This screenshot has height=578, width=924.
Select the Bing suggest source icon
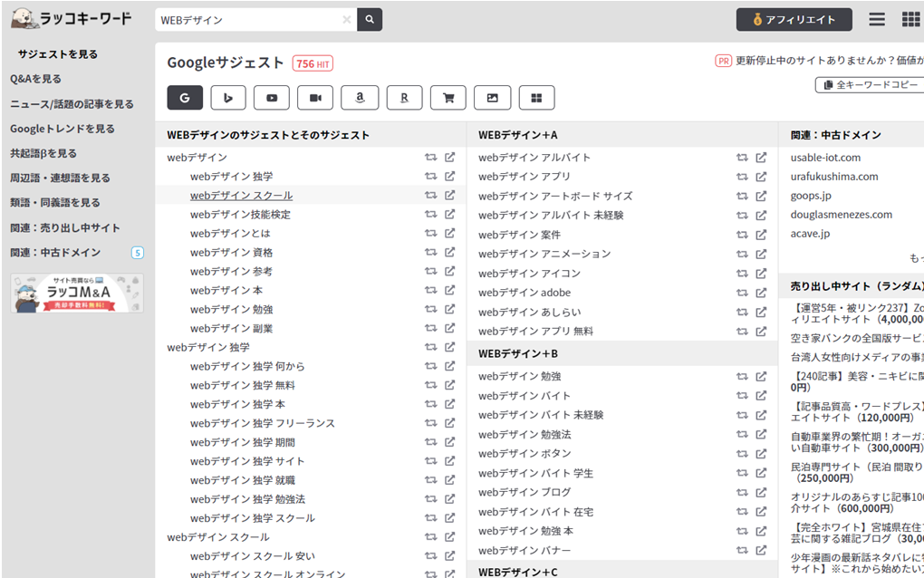click(x=228, y=98)
